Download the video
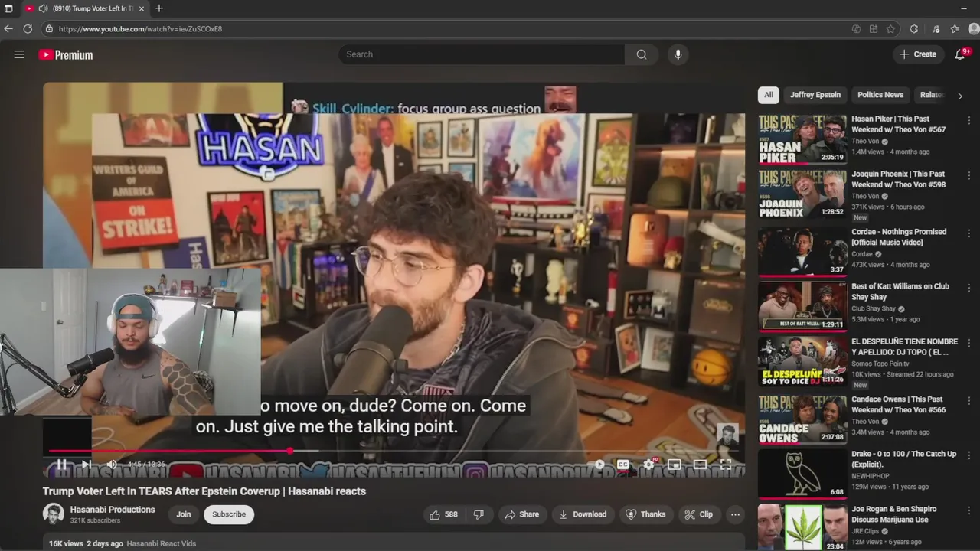 click(x=583, y=514)
